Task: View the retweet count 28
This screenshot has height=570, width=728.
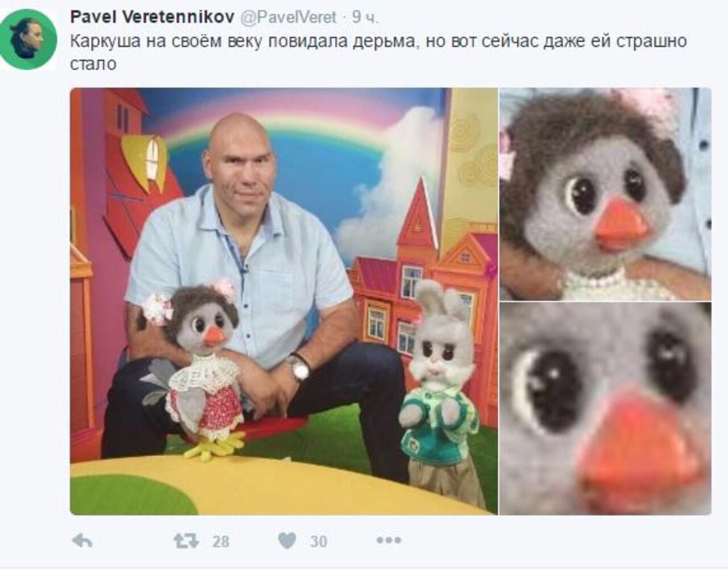Action: 221,542
